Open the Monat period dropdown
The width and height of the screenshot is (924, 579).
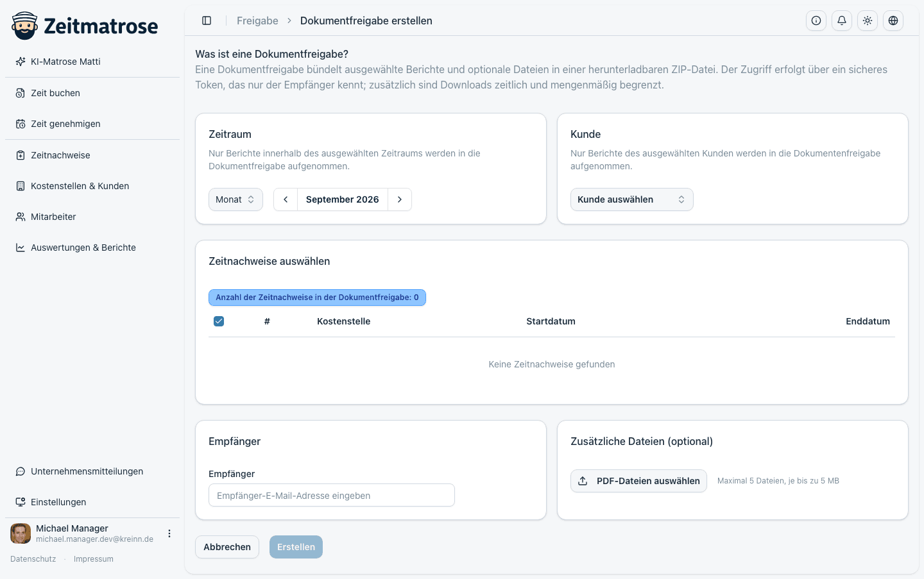coord(235,199)
